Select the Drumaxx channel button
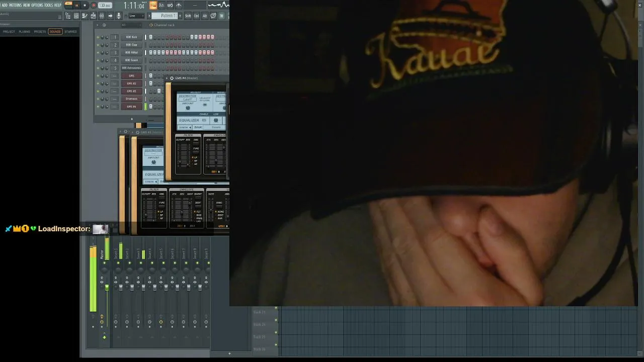 pos(131,99)
